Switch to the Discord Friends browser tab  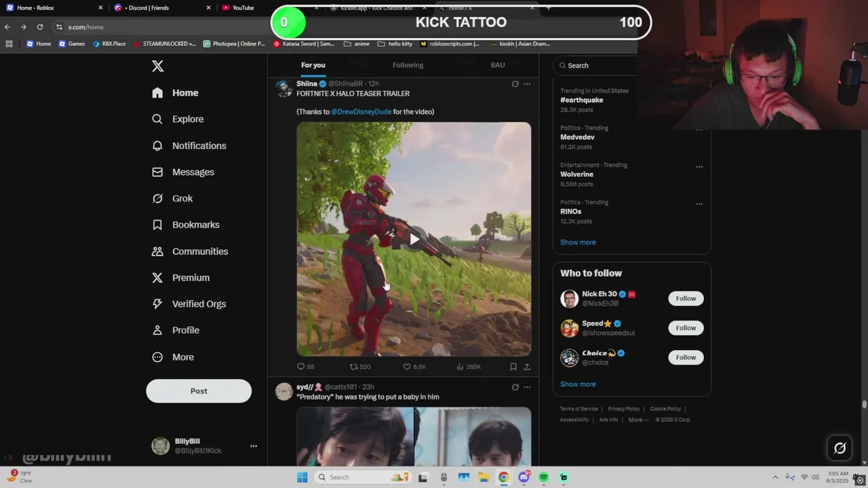click(x=160, y=7)
